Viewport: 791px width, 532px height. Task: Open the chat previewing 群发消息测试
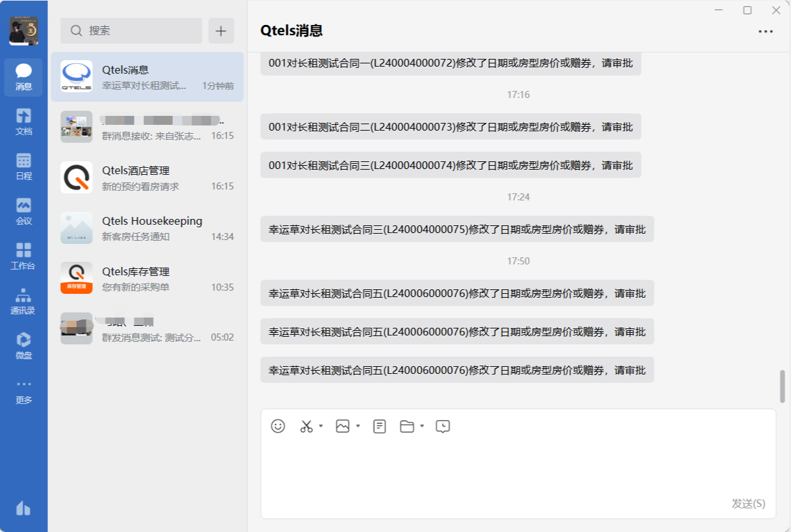click(x=147, y=329)
